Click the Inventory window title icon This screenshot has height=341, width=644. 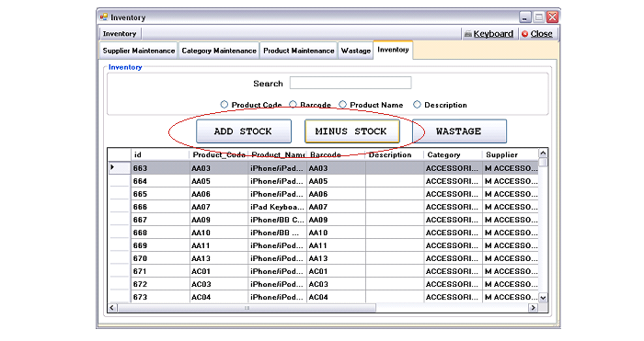tap(104, 17)
